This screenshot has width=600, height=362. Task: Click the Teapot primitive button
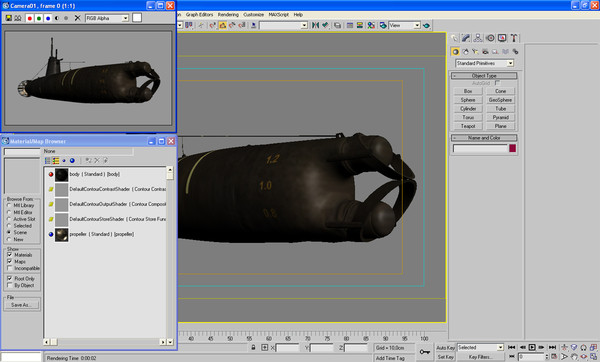468,126
